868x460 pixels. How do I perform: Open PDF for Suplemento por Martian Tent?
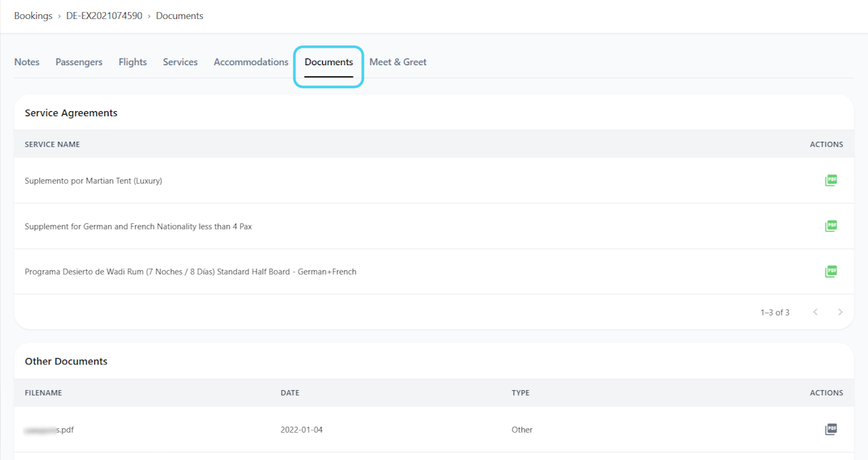click(831, 180)
